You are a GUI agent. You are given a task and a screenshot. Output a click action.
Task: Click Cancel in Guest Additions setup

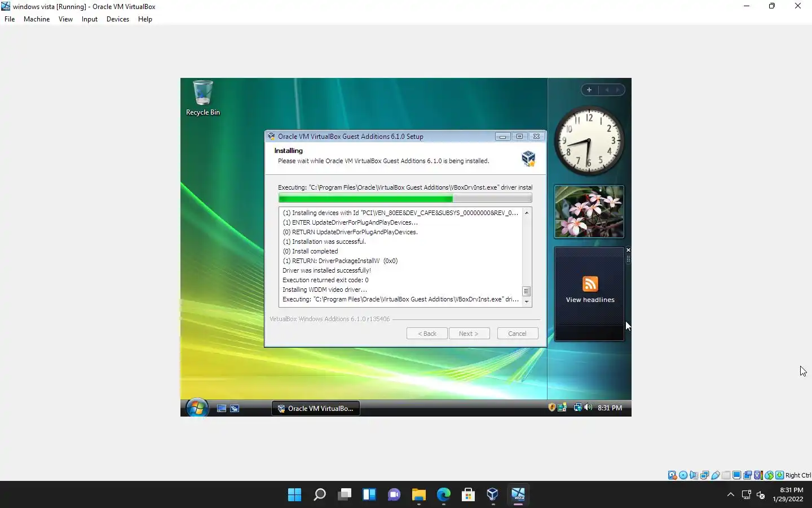coord(518,334)
